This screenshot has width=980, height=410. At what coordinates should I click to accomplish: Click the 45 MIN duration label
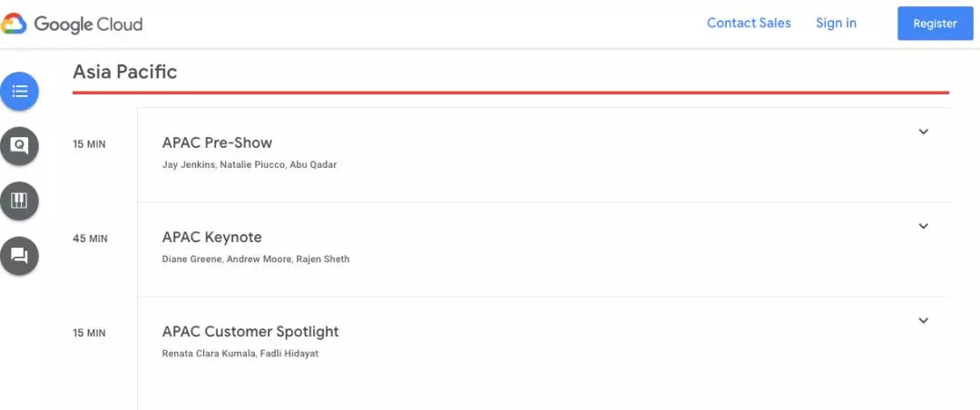tap(90, 239)
